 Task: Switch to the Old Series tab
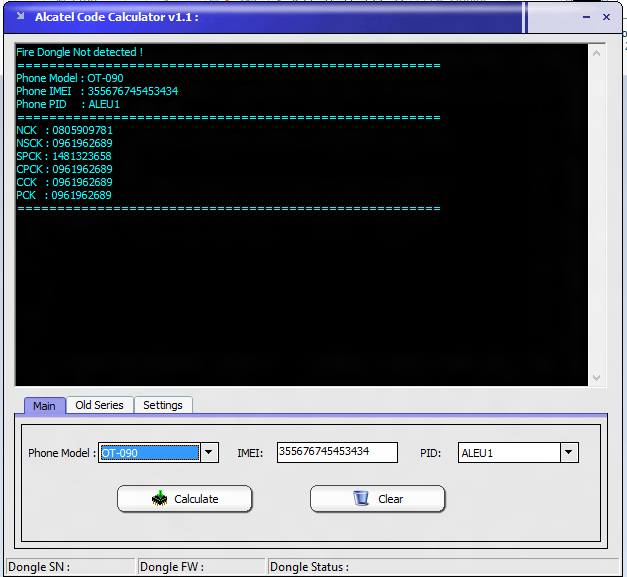point(100,405)
